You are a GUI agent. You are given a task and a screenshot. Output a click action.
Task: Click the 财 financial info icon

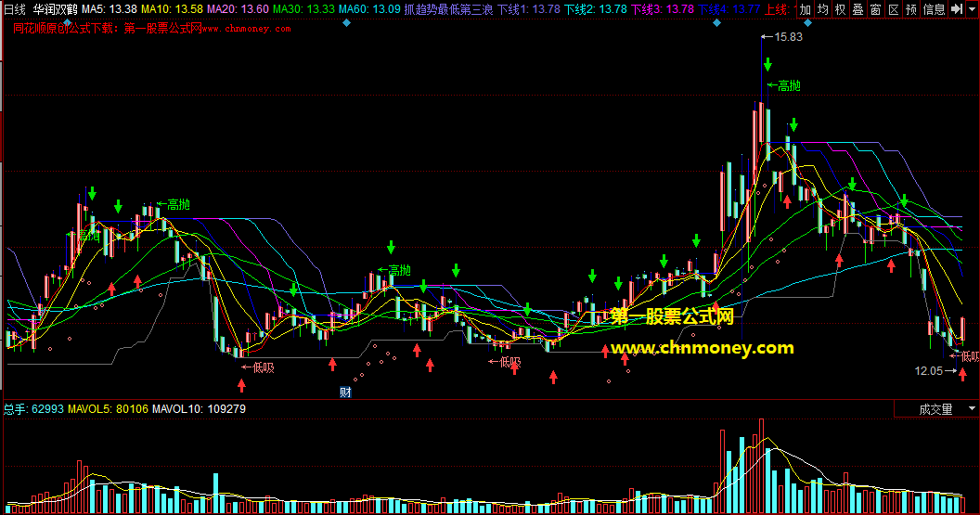click(x=345, y=392)
